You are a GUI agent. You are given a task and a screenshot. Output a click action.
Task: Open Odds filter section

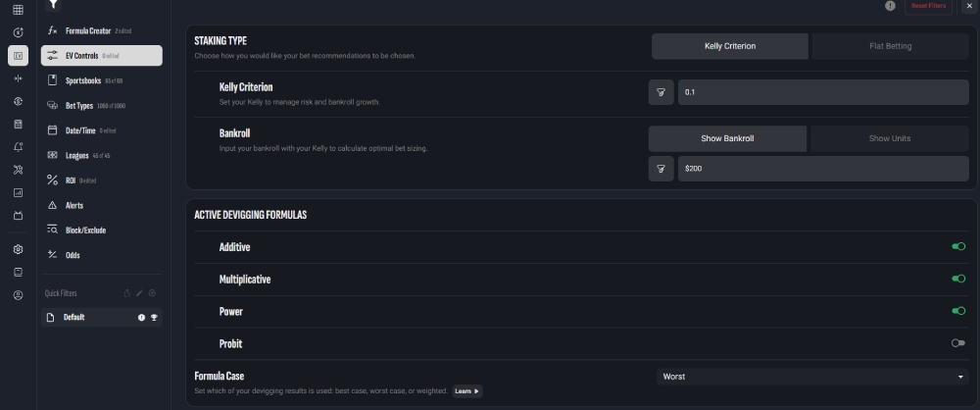[101, 255]
